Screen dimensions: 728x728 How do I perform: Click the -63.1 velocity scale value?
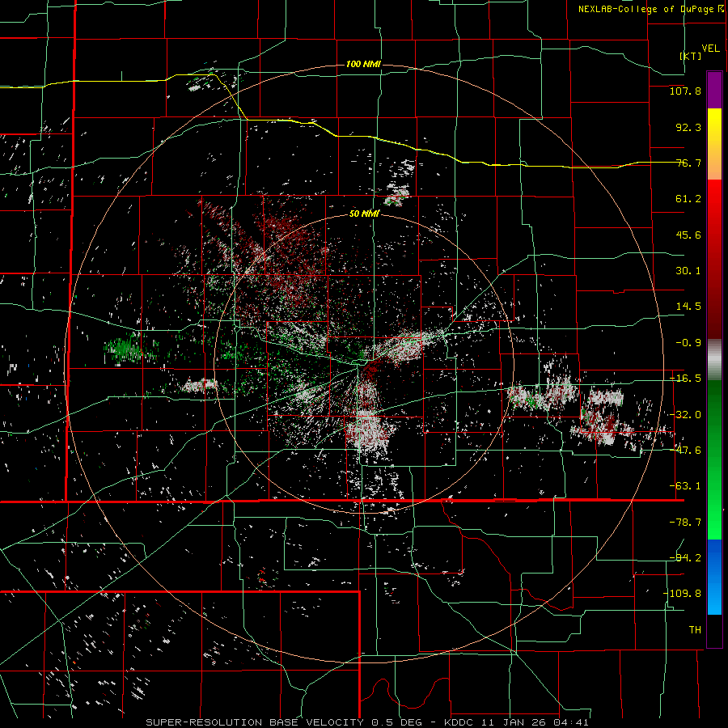click(685, 486)
